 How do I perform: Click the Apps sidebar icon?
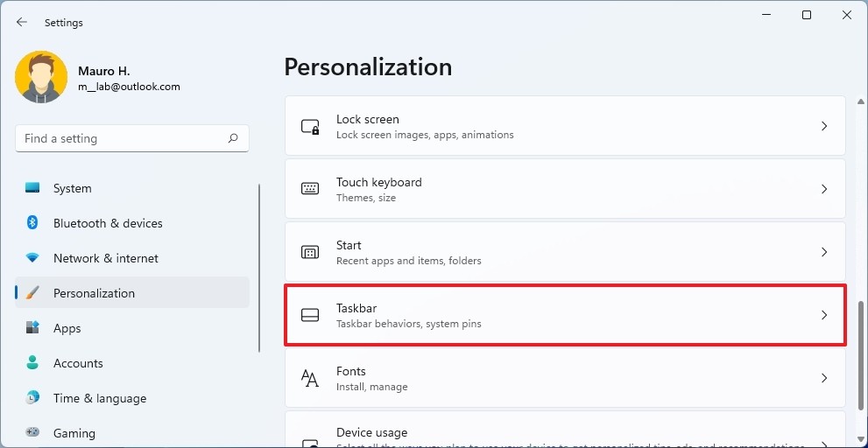(32, 328)
